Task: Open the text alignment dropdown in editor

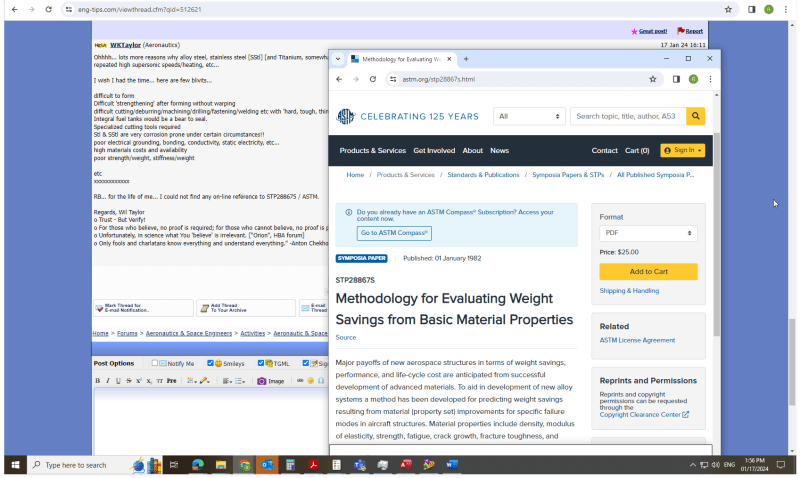Action: (227, 381)
